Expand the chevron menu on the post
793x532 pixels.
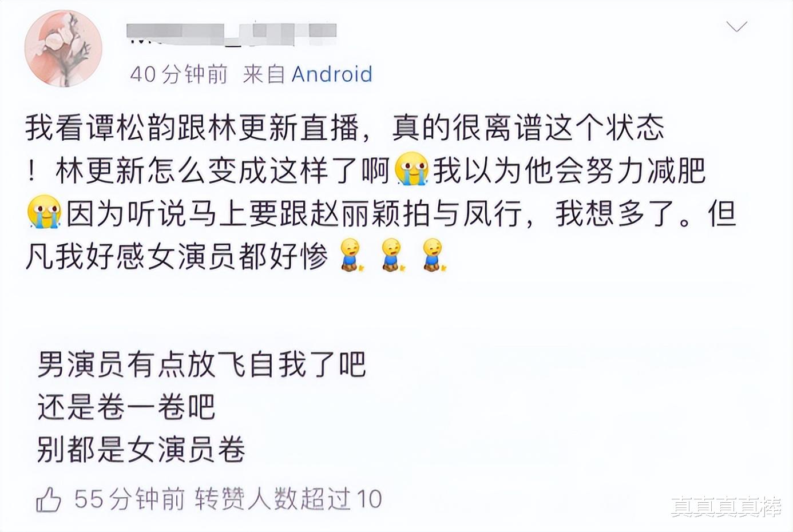(x=736, y=26)
